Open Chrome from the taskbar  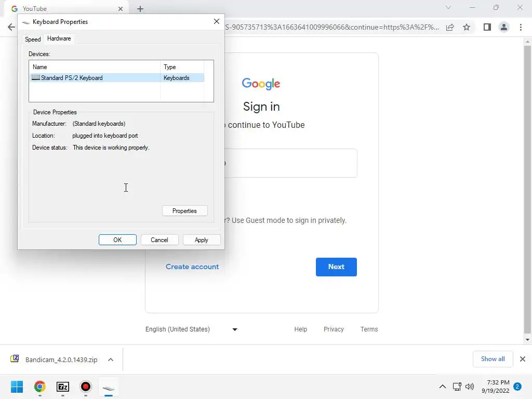40,387
